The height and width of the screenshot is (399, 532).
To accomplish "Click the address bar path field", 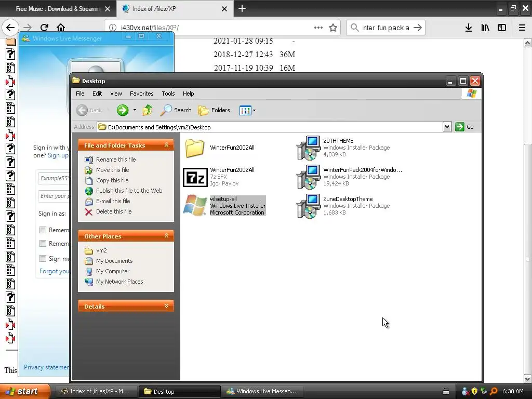I will [270, 127].
